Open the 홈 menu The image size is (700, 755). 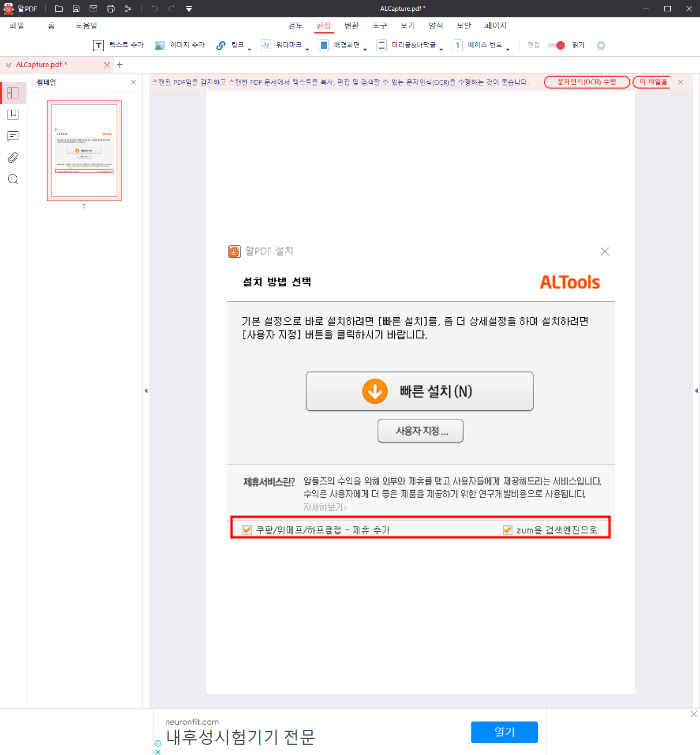tap(51, 25)
